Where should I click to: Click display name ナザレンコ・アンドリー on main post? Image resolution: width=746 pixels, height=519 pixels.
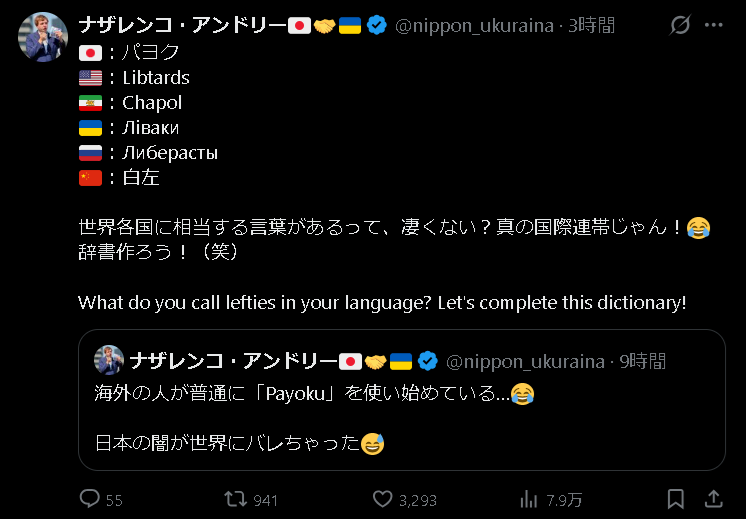pyautogui.click(x=181, y=26)
